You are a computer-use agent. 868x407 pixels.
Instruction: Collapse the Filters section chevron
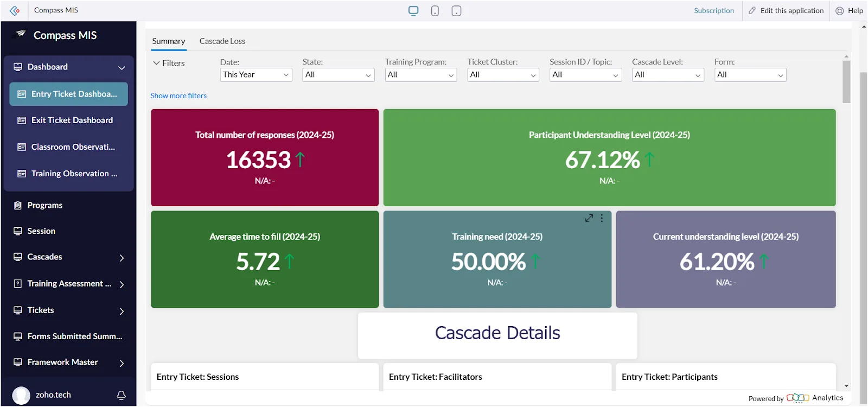coord(156,63)
